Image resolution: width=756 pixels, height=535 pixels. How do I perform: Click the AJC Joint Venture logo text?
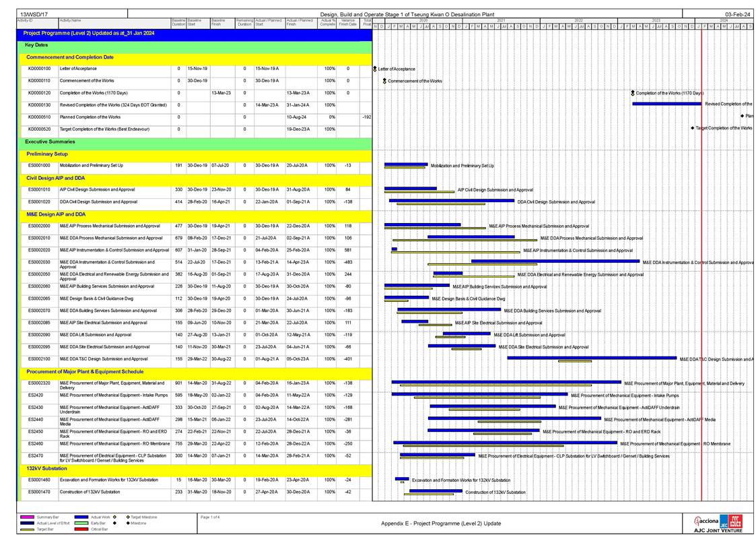(x=723, y=530)
